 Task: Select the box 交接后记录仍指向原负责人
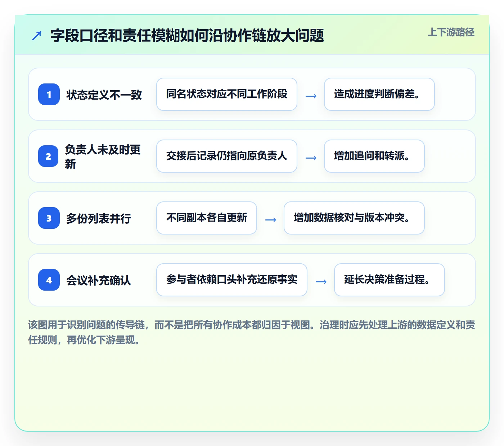click(227, 156)
